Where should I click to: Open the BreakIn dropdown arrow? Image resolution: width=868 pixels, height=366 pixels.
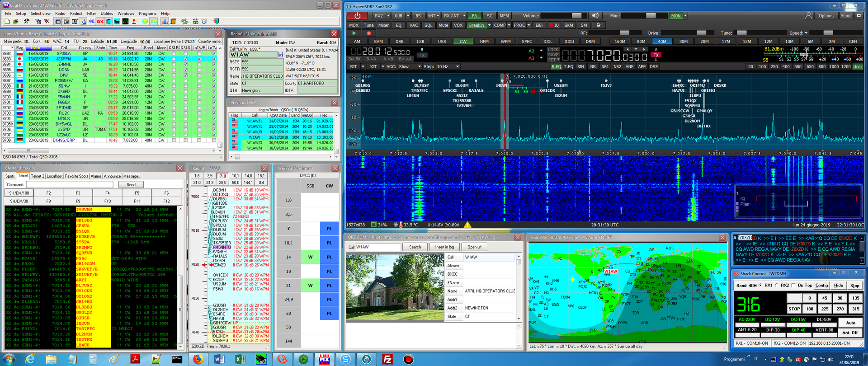[489, 25]
